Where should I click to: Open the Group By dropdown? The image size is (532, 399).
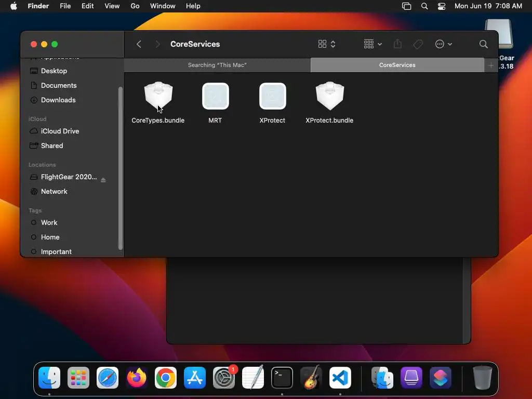[373, 44]
